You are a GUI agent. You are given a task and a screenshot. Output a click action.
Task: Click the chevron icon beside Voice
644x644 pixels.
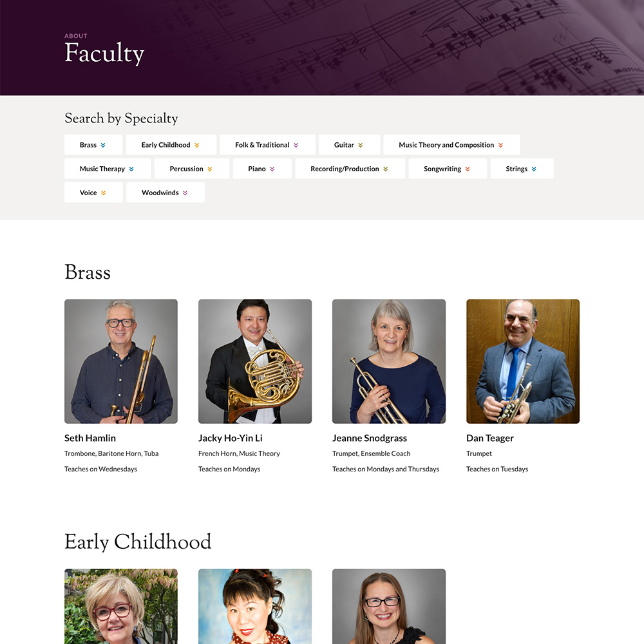(x=103, y=193)
